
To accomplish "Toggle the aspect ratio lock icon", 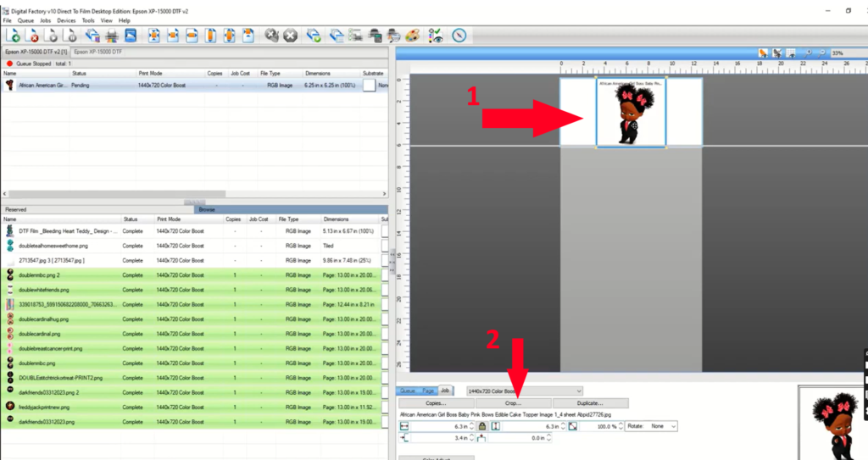I will pyautogui.click(x=482, y=426).
